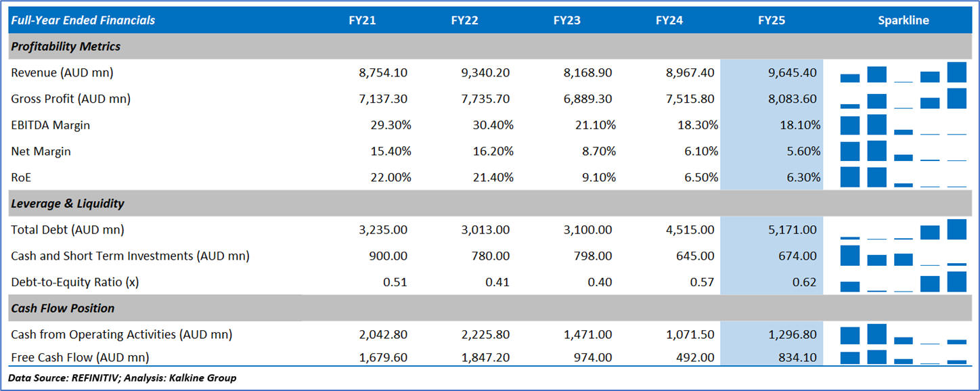Select the Full-Year Ended Financials header
The height and width of the screenshot is (391, 980).
83,20
